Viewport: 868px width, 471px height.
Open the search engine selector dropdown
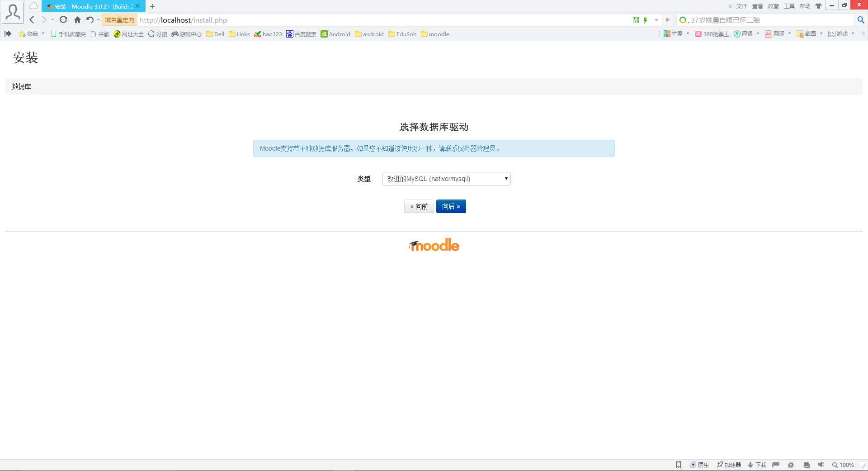[x=684, y=20]
